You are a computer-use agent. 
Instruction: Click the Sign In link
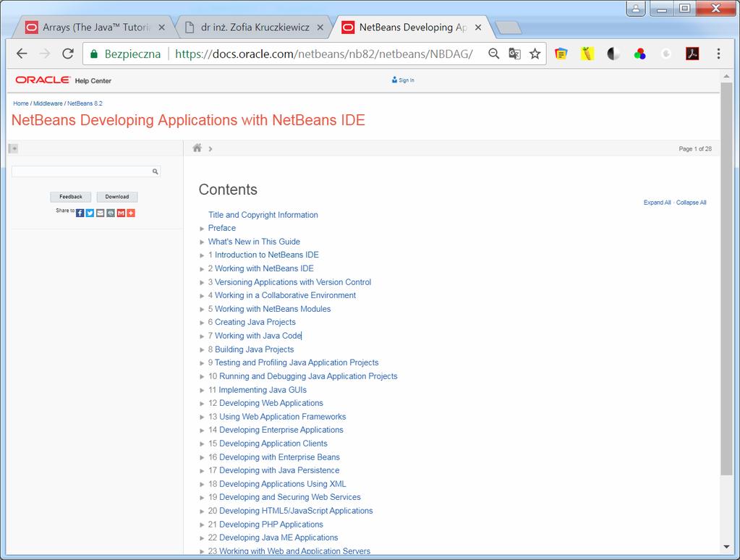tap(403, 80)
